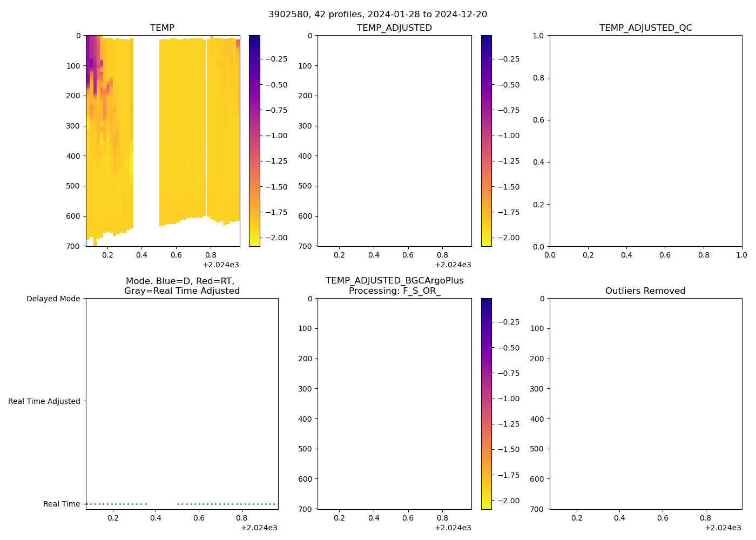This screenshot has width=756, height=540.
Task: Click the TEMP_ADJUSTED_QC plot title
Action: click(x=645, y=28)
